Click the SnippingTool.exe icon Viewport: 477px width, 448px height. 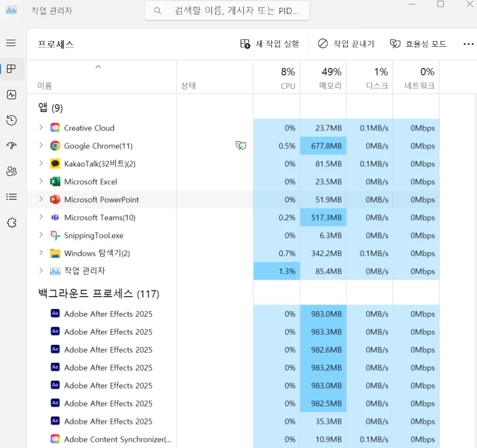(55, 236)
